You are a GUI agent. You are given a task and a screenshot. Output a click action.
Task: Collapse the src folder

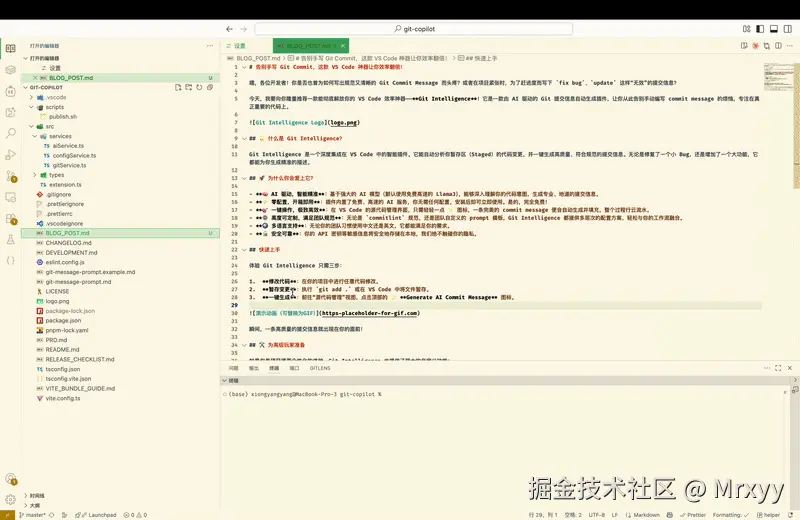(32, 127)
